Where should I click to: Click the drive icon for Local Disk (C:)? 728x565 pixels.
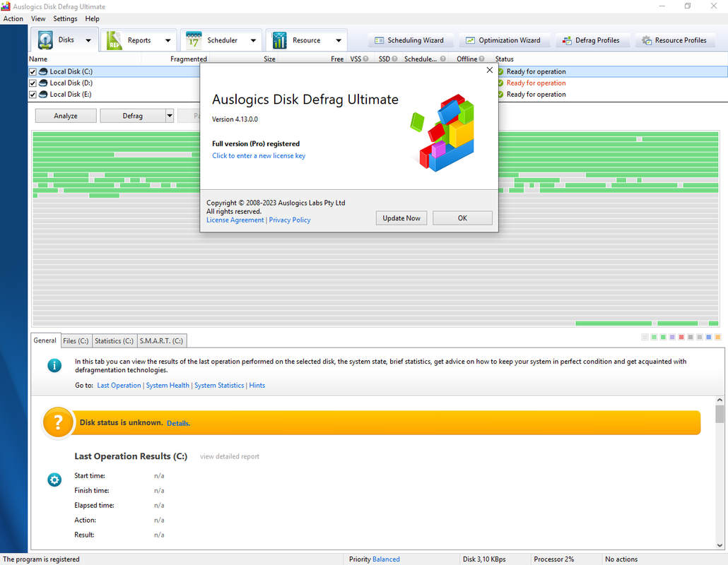(43, 71)
